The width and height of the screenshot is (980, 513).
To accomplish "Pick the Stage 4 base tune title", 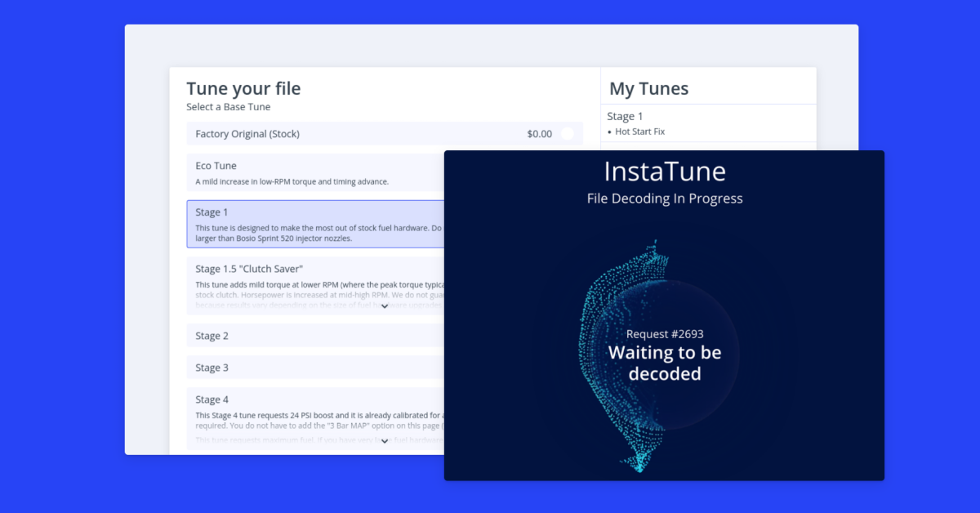I will click(x=212, y=399).
